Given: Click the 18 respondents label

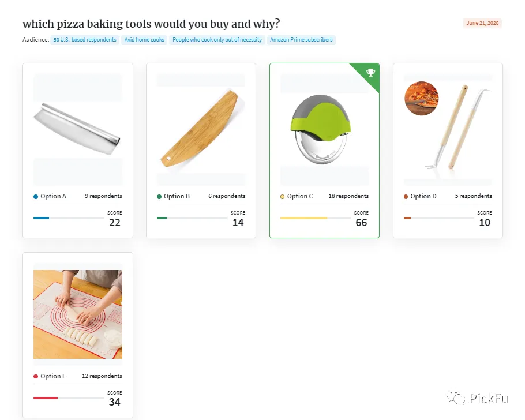Looking at the screenshot, I should [x=348, y=196].
